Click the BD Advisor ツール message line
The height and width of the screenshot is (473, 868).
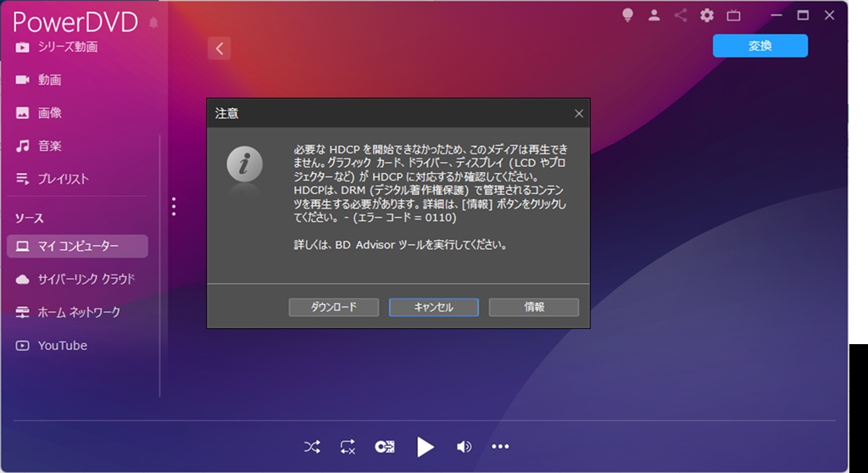401,245
